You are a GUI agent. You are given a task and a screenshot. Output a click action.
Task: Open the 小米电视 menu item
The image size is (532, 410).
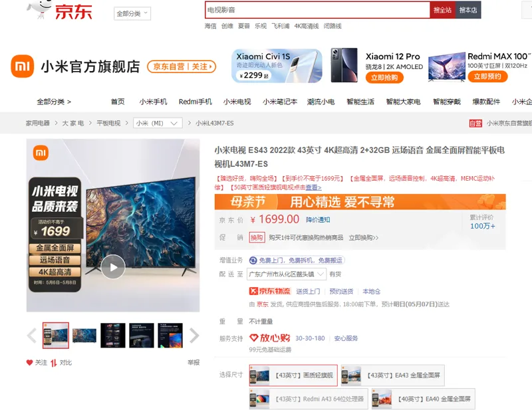point(237,102)
